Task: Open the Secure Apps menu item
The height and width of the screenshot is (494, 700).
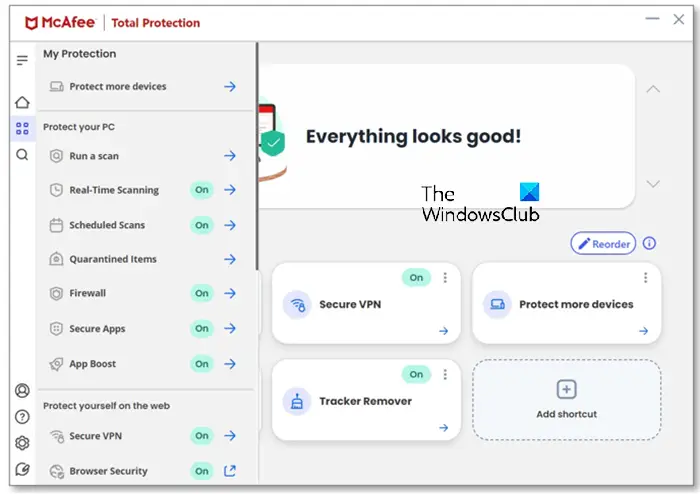Action: point(146,328)
